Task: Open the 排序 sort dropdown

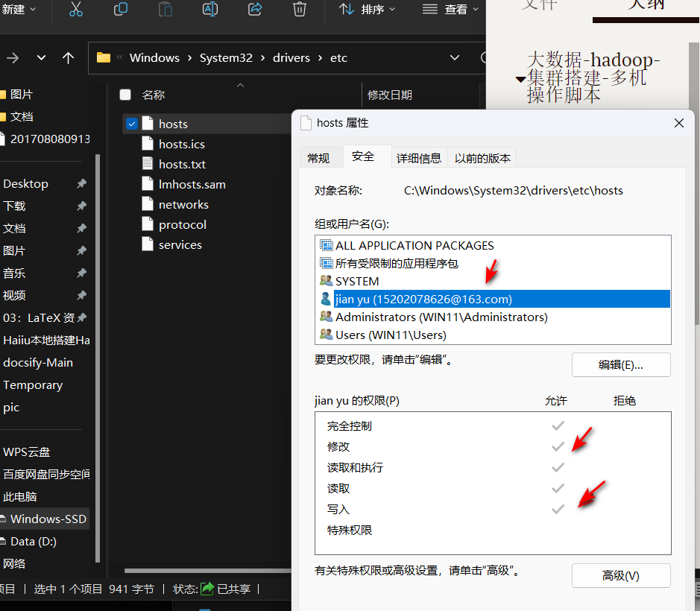Action: click(367, 10)
